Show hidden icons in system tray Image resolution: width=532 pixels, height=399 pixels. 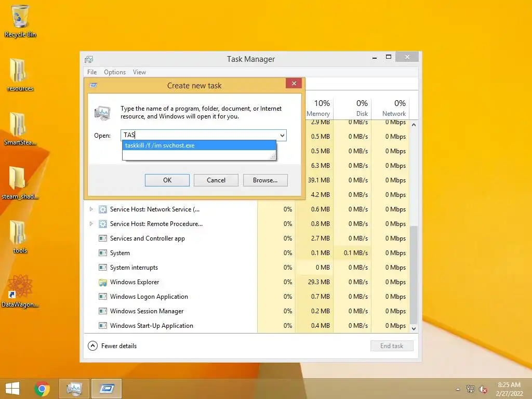(x=458, y=389)
